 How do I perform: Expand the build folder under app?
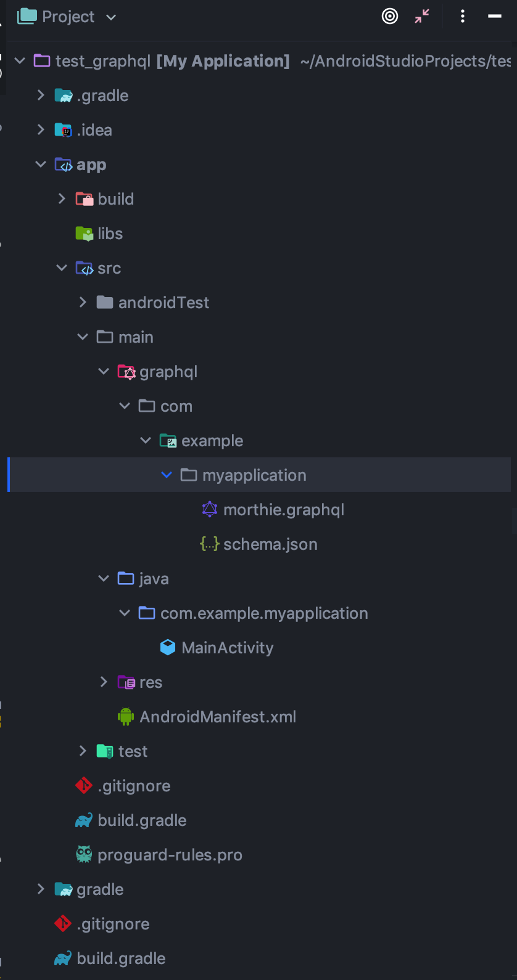[x=61, y=198]
